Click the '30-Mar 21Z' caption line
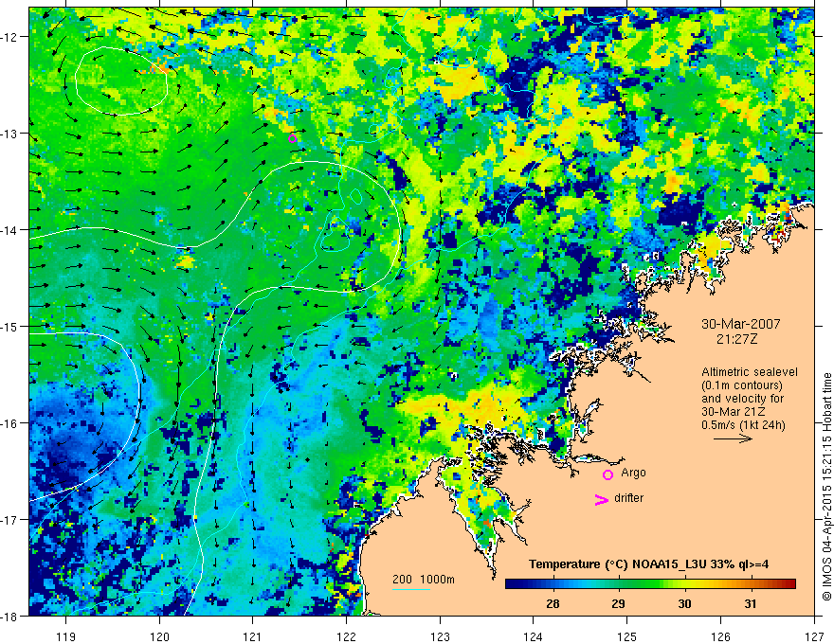Image resolution: width=834 pixels, height=644 pixels. [733, 412]
